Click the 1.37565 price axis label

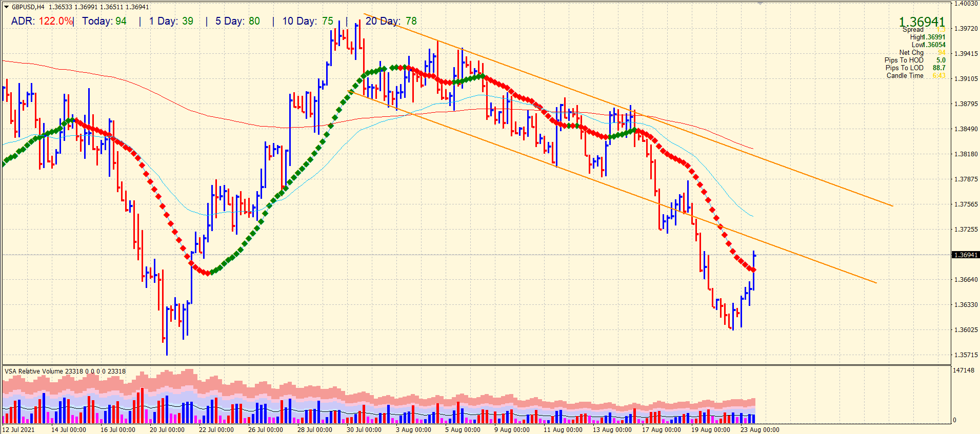click(x=966, y=204)
